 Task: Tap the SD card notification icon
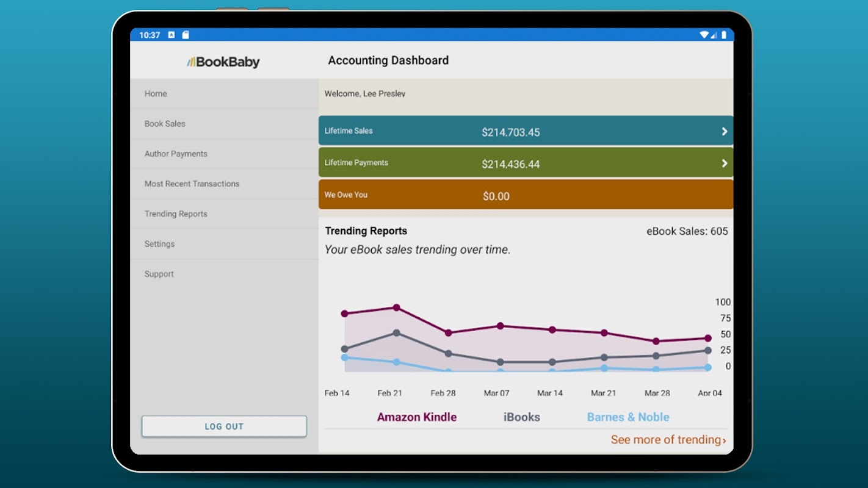point(186,35)
